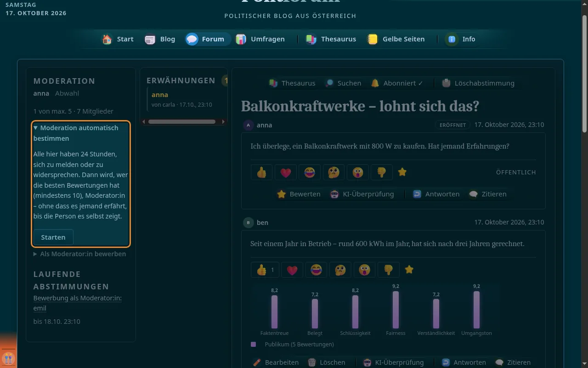The height and width of the screenshot is (368, 588).
Task: Give anna's post a thumbs up
Action: (262, 172)
